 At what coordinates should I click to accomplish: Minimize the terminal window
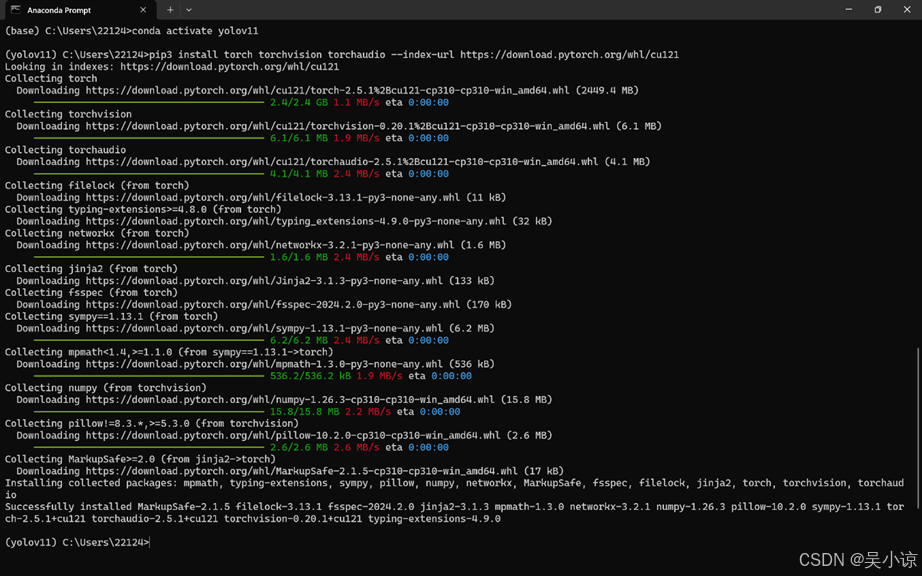point(848,9)
